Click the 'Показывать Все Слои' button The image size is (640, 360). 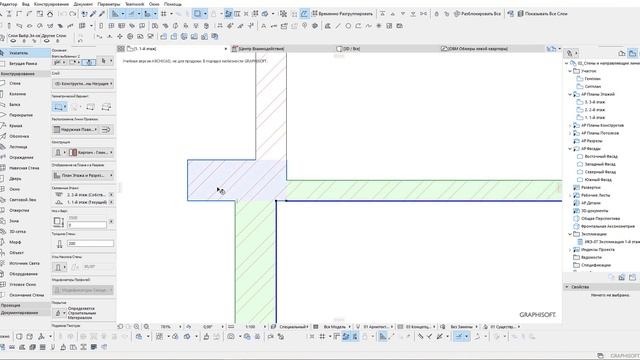coord(542,14)
